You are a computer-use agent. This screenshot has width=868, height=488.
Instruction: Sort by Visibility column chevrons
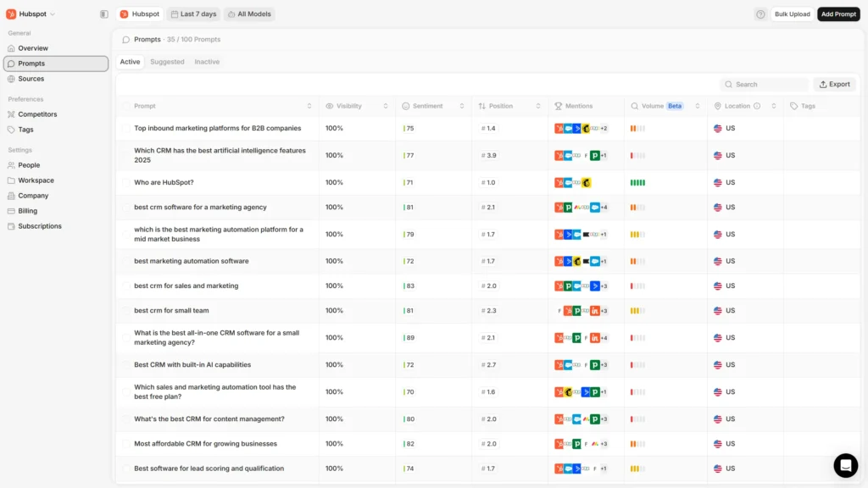[x=386, y=106]
